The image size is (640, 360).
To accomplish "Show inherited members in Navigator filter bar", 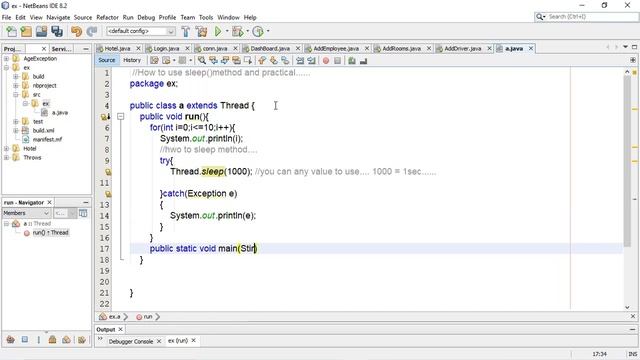I will pyautogui.click(x=11, y=339).
